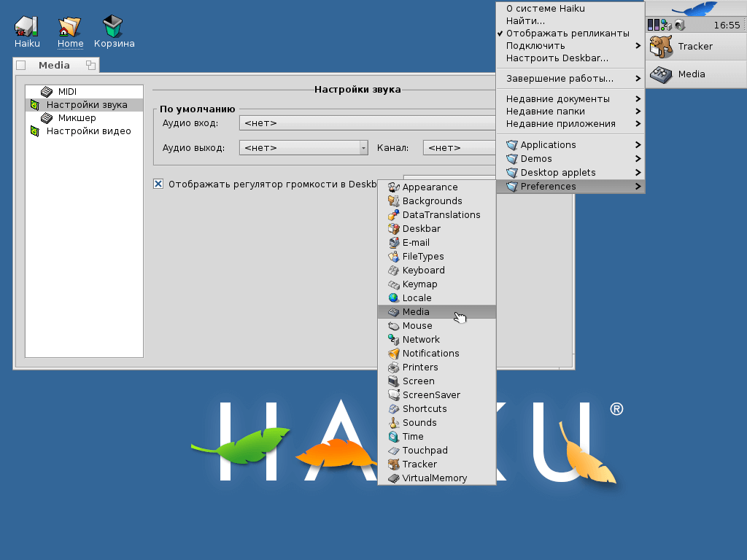Click the Touchpad icon

(393, 450)
